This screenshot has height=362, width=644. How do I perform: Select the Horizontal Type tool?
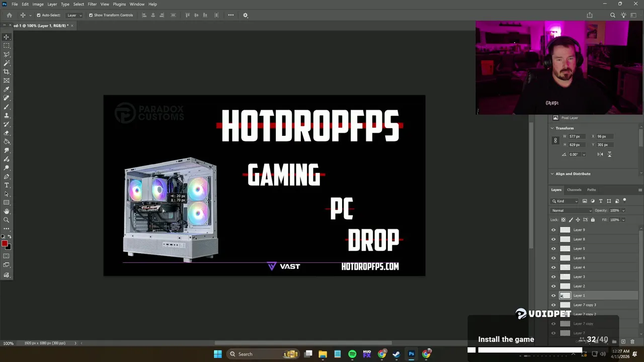pos(7,186)
